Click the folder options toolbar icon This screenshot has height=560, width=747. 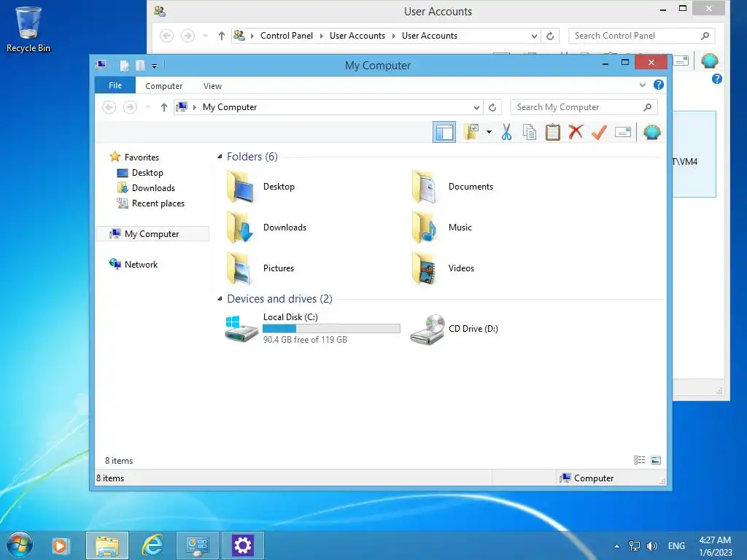click(471, 132)
